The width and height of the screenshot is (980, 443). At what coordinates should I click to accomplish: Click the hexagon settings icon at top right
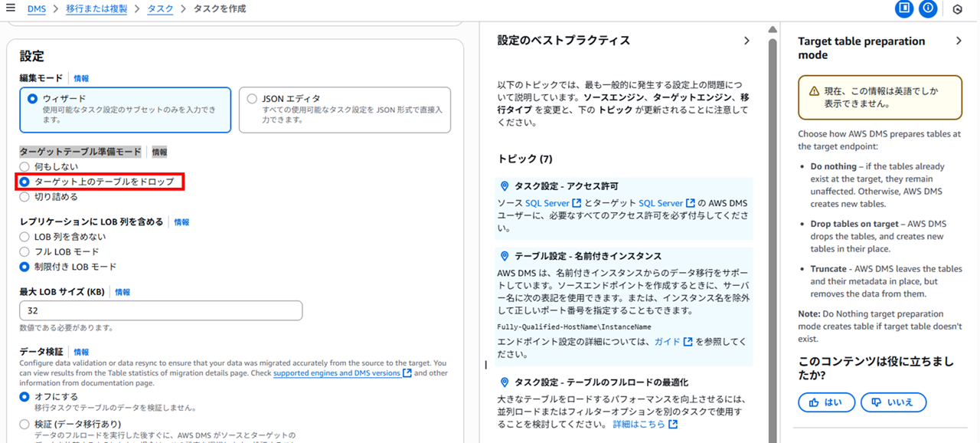[x=957, y=9]
